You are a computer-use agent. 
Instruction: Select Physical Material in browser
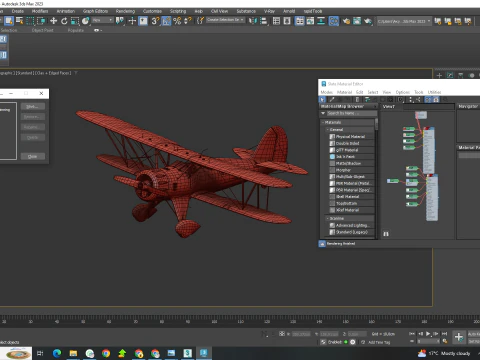coord(350,137)
